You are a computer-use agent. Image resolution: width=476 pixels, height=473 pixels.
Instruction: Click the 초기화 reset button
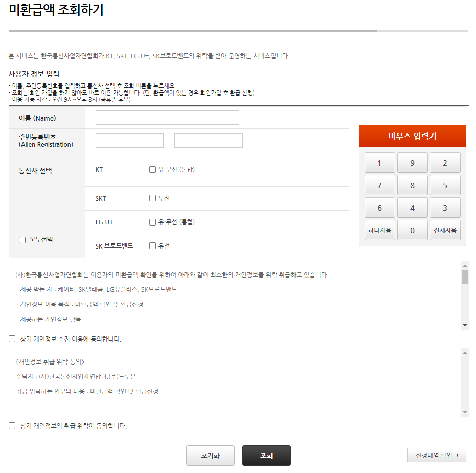click(210, 456)
